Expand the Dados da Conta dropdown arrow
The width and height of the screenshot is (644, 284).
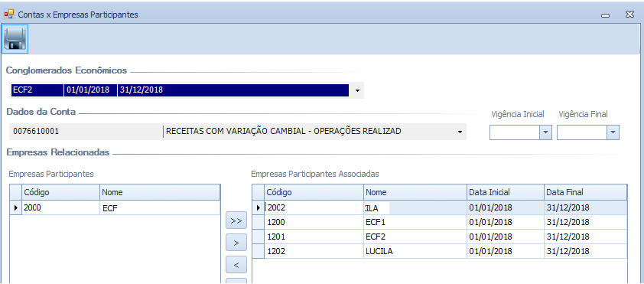[459, 132]
